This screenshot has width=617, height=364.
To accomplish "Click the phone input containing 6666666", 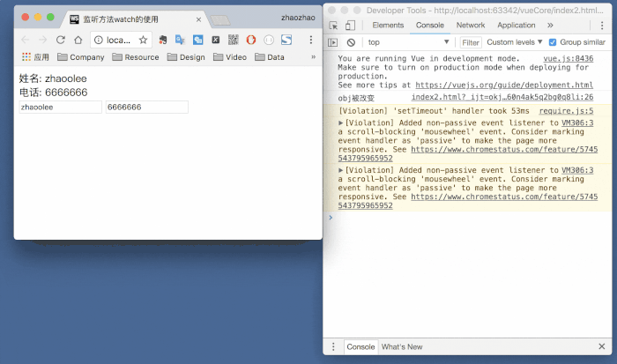I will [x=147, y=107].
